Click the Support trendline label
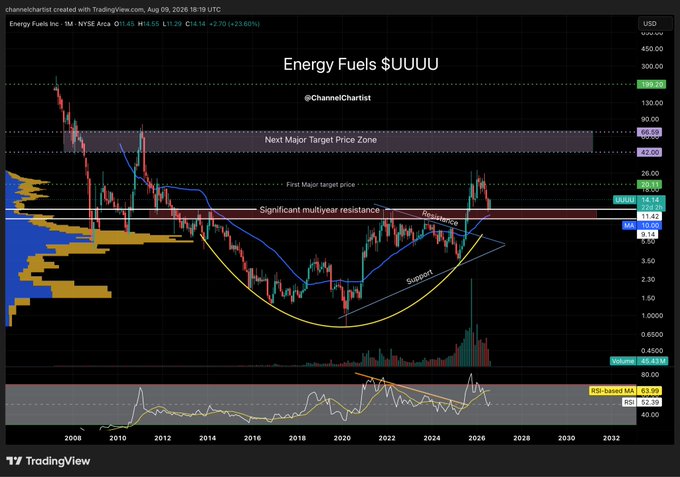Viewport: 680px width, 477px height. click(x=419, y=277)
